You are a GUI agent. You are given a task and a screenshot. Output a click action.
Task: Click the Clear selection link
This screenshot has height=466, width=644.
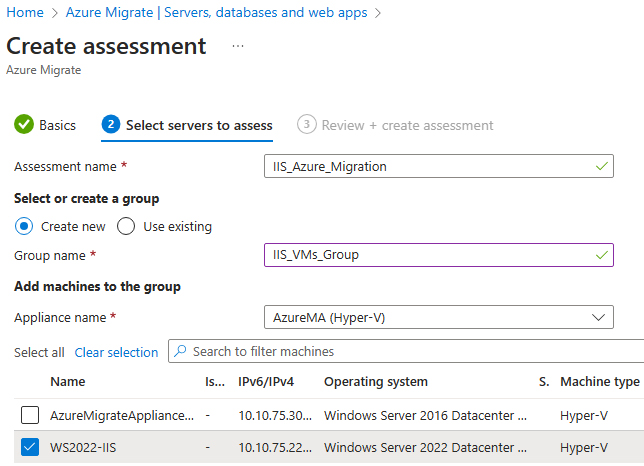[116, 352]
